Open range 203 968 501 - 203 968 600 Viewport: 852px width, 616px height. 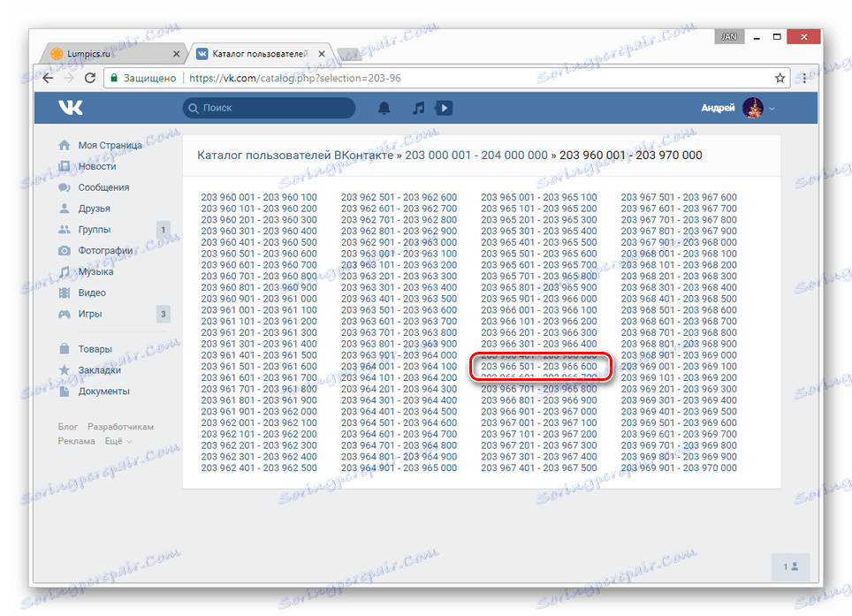pyautogui.click(x=679, y=310)
